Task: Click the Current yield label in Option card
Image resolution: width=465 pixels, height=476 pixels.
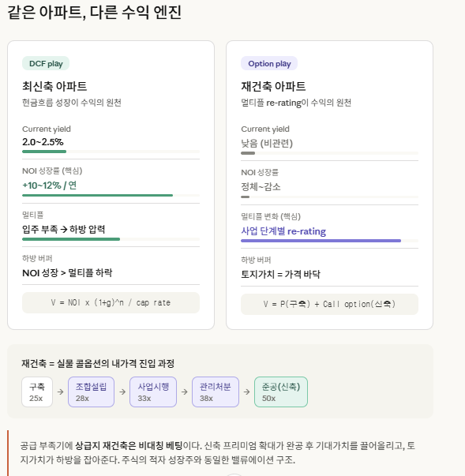Action: pos(265,129)
